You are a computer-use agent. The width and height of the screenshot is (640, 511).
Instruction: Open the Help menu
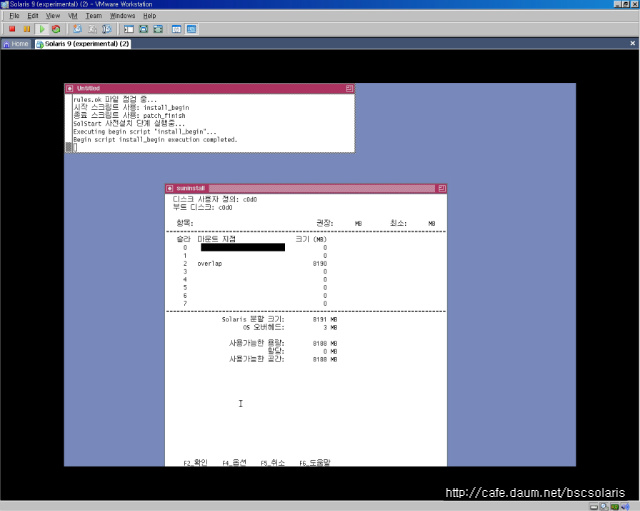pyautogui.click(x=149, y=16)
